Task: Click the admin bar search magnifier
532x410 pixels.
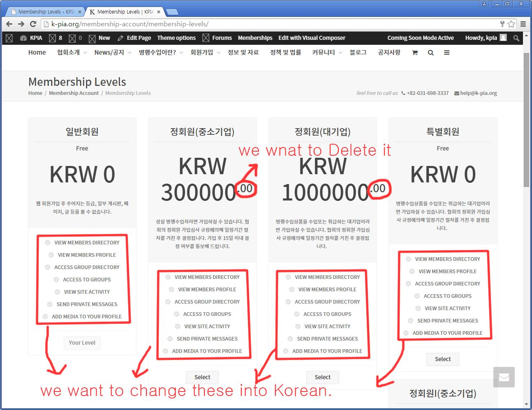Action: point(516,38)
